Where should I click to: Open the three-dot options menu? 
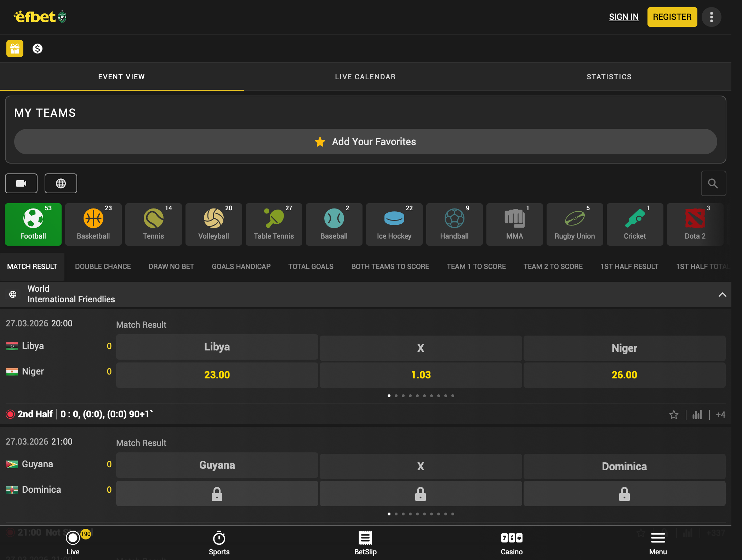point(712,17)
